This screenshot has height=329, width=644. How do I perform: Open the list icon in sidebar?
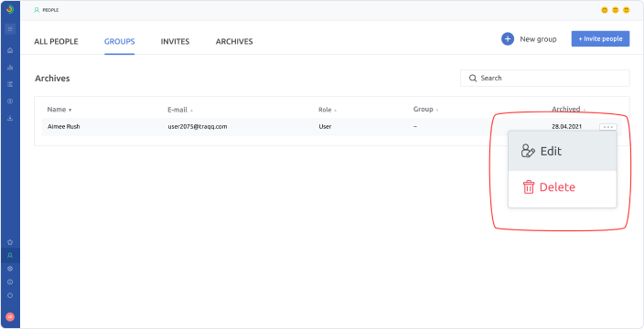pos(10,84)
